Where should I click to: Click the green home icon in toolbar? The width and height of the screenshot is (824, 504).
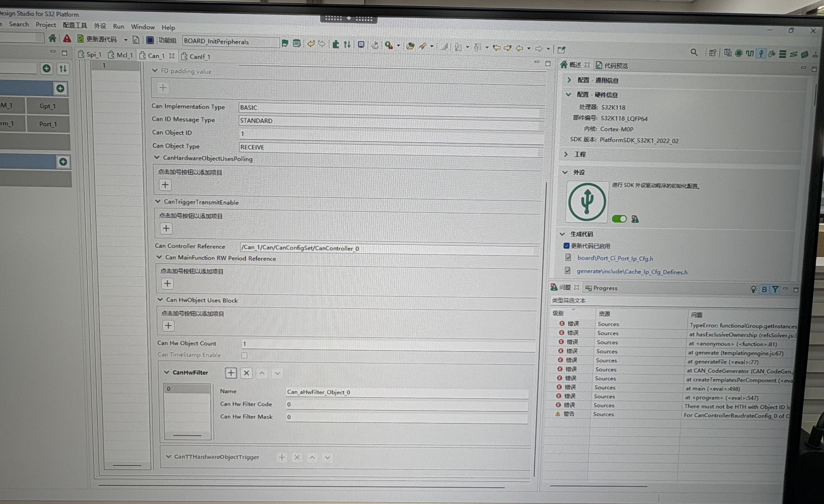pos(52,38)
